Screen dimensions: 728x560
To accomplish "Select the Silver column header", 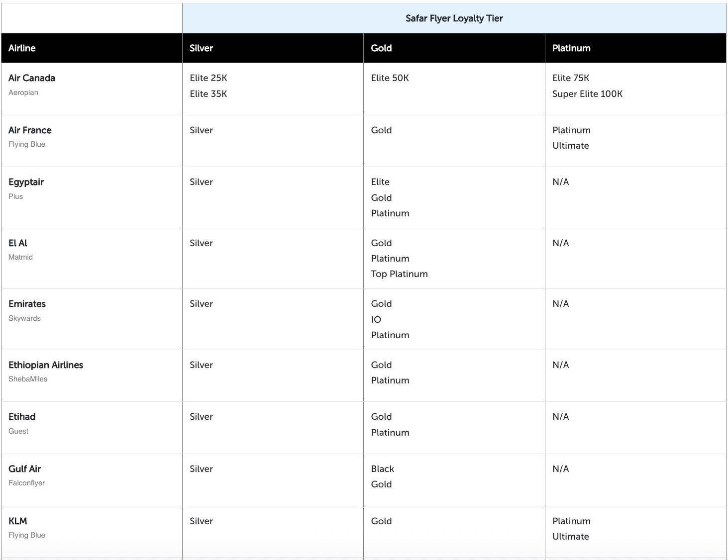I will (x=201, y=48).
